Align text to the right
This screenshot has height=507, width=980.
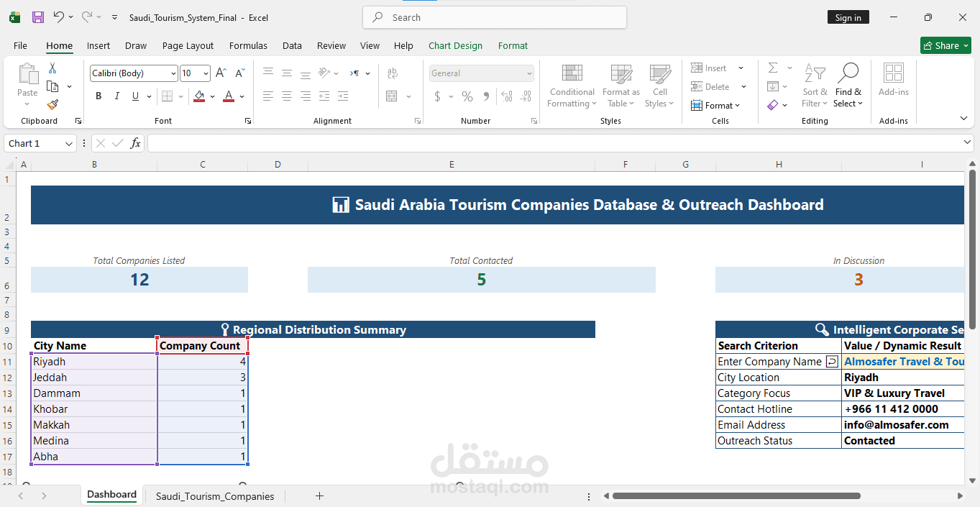(x=306, y=96)
